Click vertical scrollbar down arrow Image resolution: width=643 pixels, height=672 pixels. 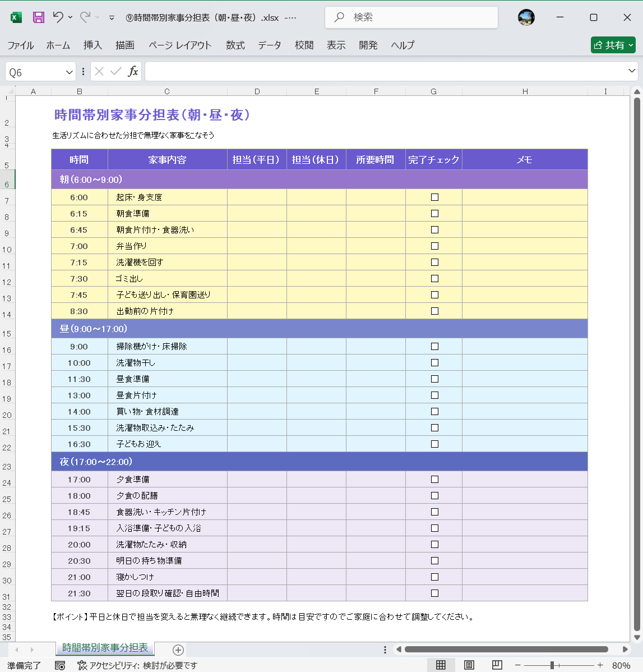click(637, 637)
